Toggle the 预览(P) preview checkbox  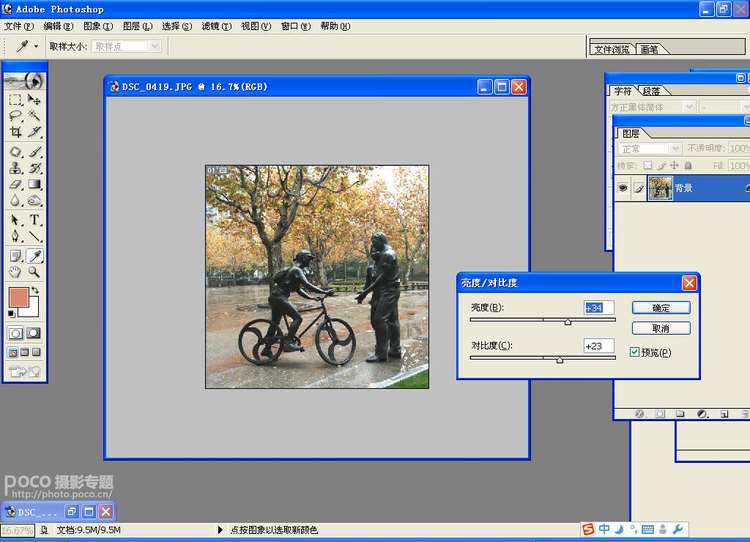click(634, 352)
